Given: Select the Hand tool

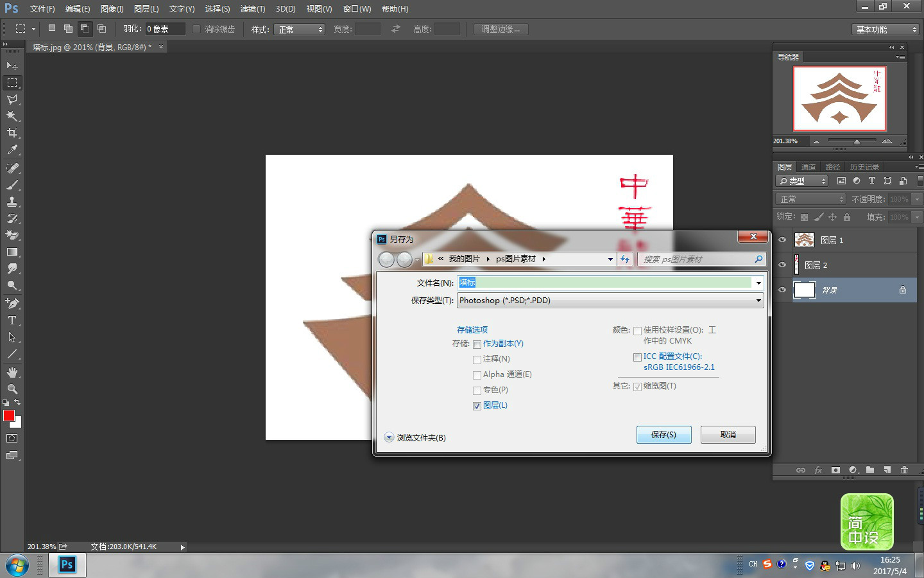Looking at the screenshot, I should pos(12,372).
